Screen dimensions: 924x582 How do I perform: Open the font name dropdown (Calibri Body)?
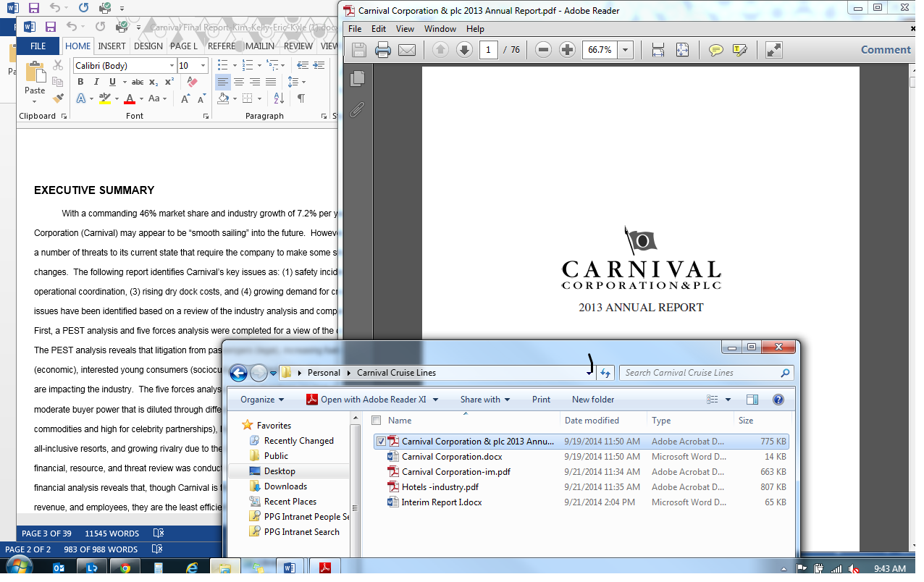(x=172, y=65)
